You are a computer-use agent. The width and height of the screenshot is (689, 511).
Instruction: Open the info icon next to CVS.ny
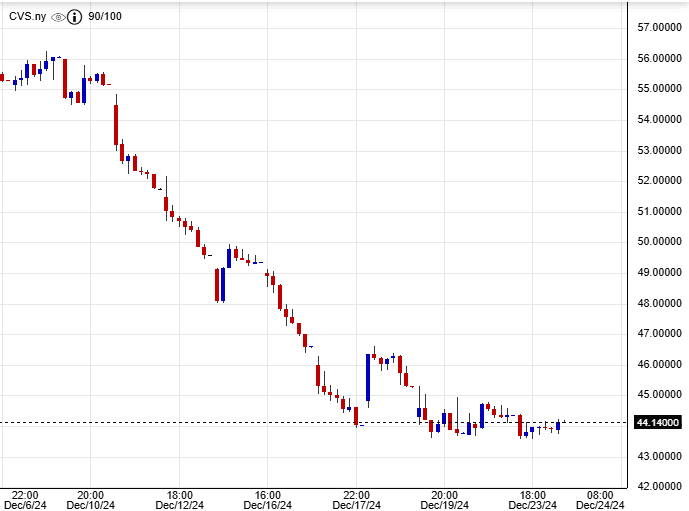(x=75, y=17)
